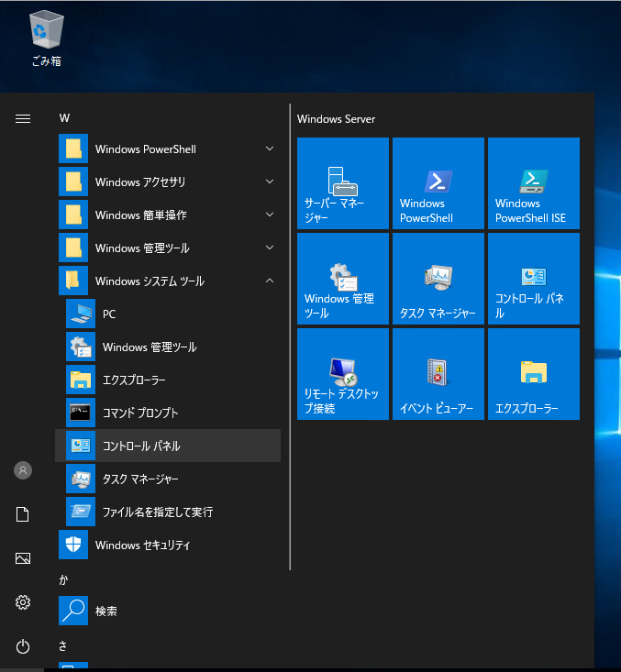The width and height of the screenshot is (621, 672).
Task: Open the サーバー マネージャー tile
Action: coord(343,183)
